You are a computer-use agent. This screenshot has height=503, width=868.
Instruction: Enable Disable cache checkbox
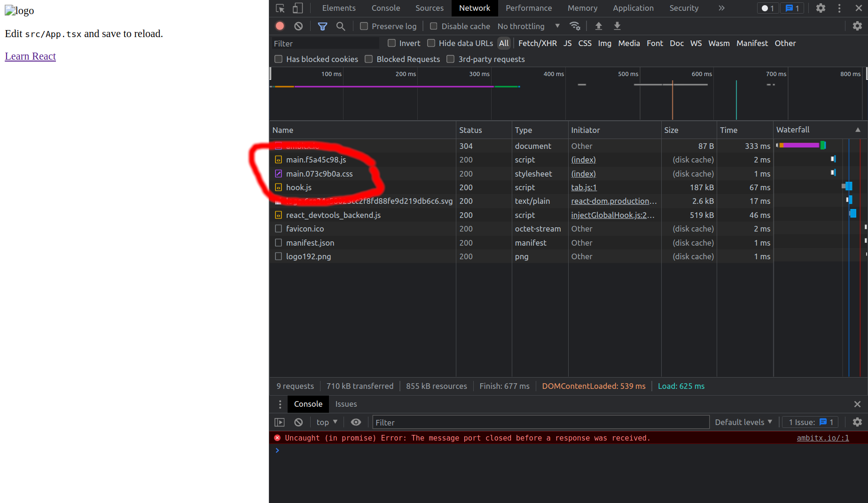[x=433, y=26]
